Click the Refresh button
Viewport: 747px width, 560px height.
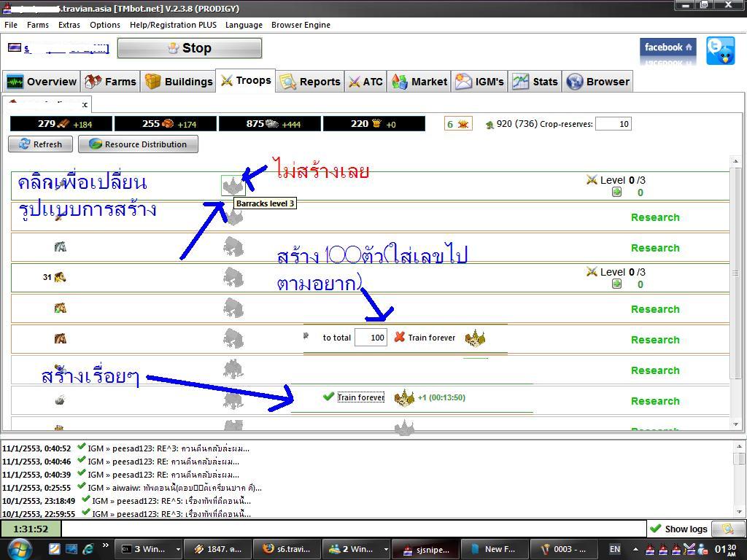(x=41, y=144)
